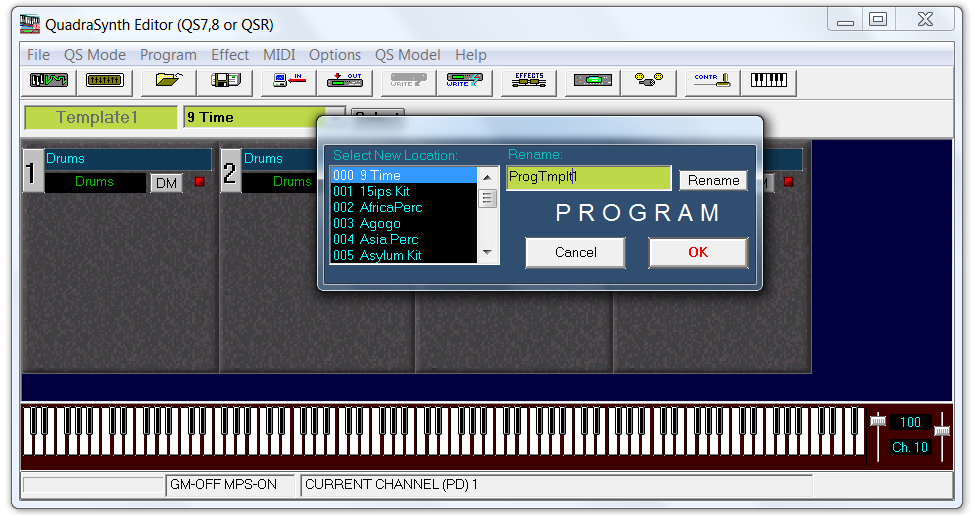Open the Effect menu
972x515 pixels.
[230, 55]
